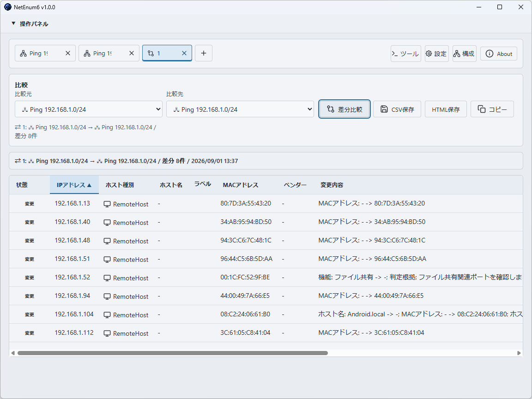Select IP cell 192.168.1.40
Screen dimensions: 532x399
72,222
